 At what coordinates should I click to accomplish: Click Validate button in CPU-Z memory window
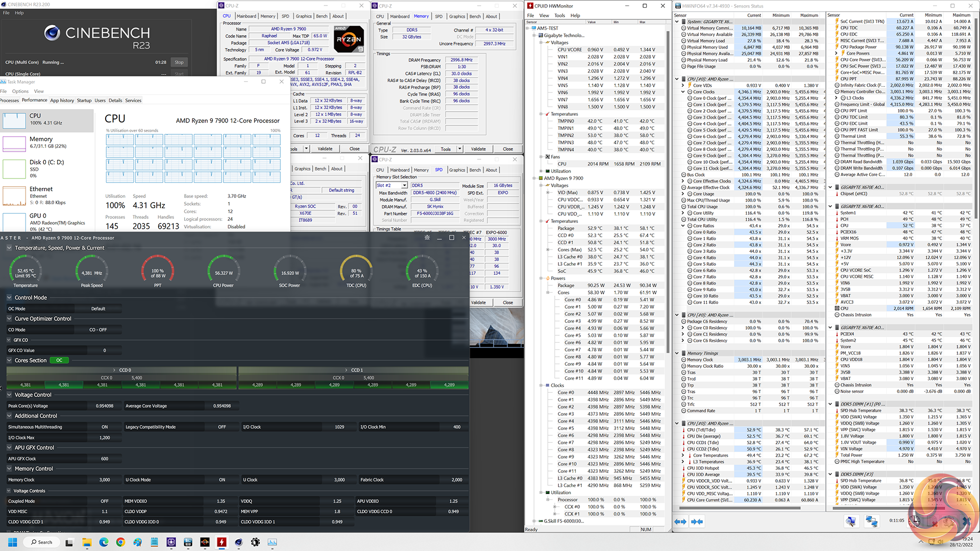pyautogui.click(x=478, y=149)
